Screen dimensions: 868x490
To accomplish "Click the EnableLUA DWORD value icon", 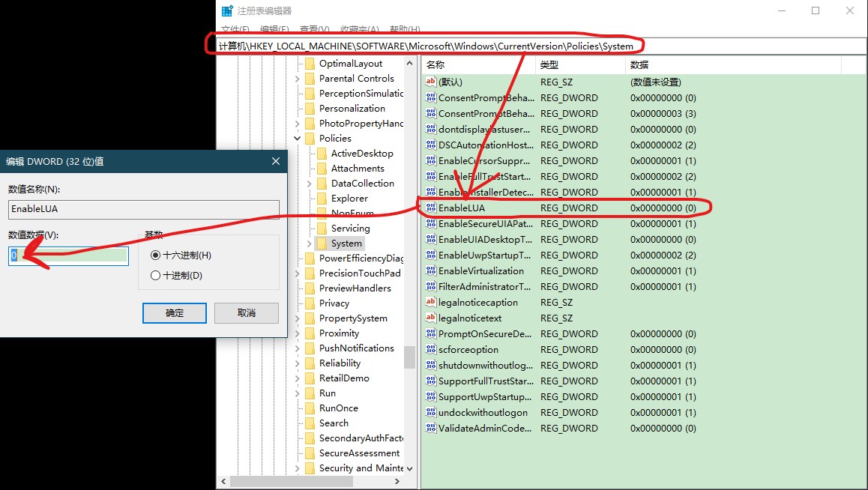I will point(431,208).
